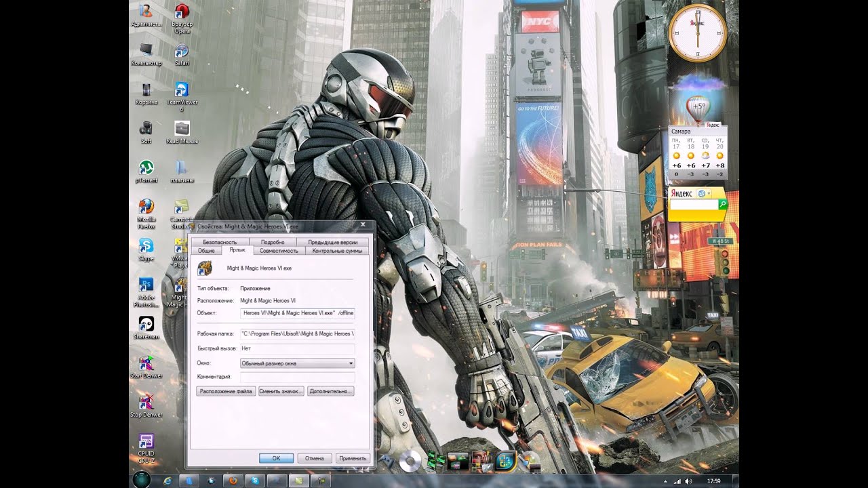Launch the Opera browser shortcut

pyautogui.click(x=182, y=18)
